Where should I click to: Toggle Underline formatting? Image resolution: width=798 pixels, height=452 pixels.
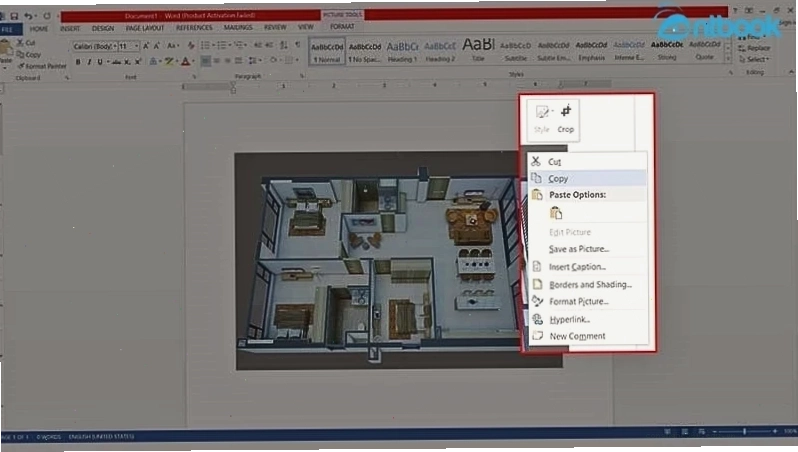[100, 62]
